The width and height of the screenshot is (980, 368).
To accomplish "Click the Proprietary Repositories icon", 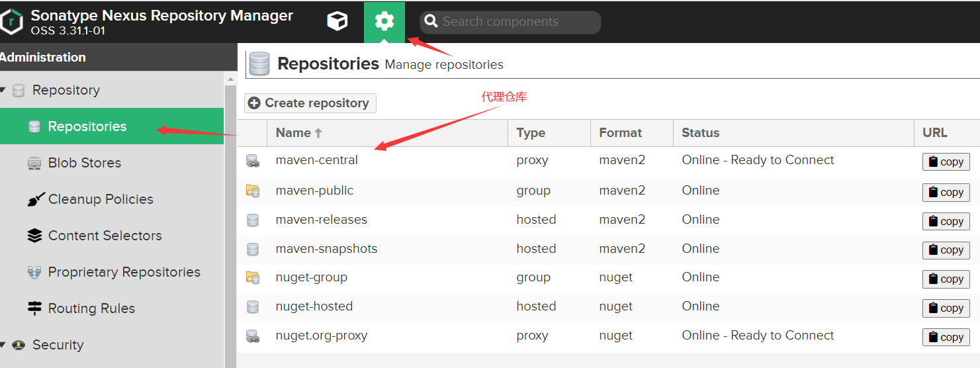I will tap(34, 273).
